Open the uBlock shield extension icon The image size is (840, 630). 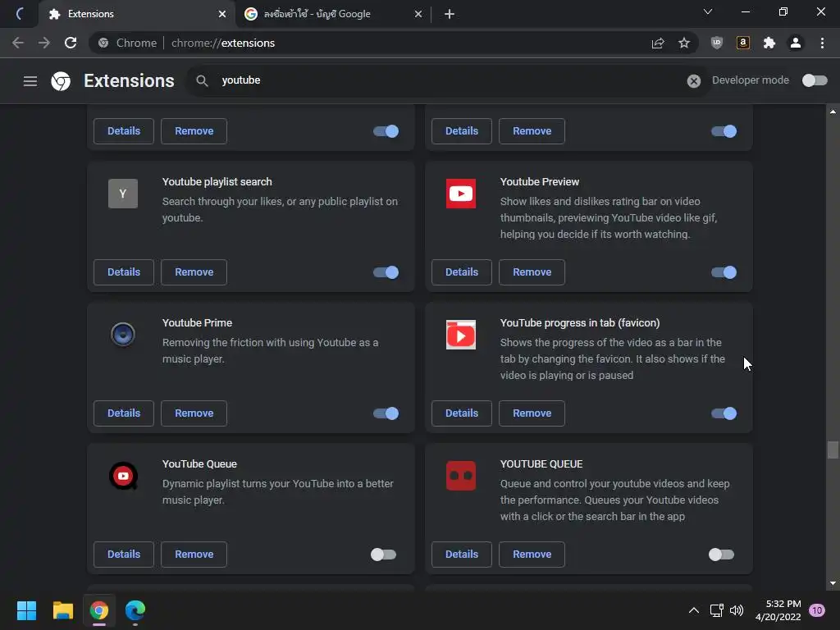click(x=717, y=43)
